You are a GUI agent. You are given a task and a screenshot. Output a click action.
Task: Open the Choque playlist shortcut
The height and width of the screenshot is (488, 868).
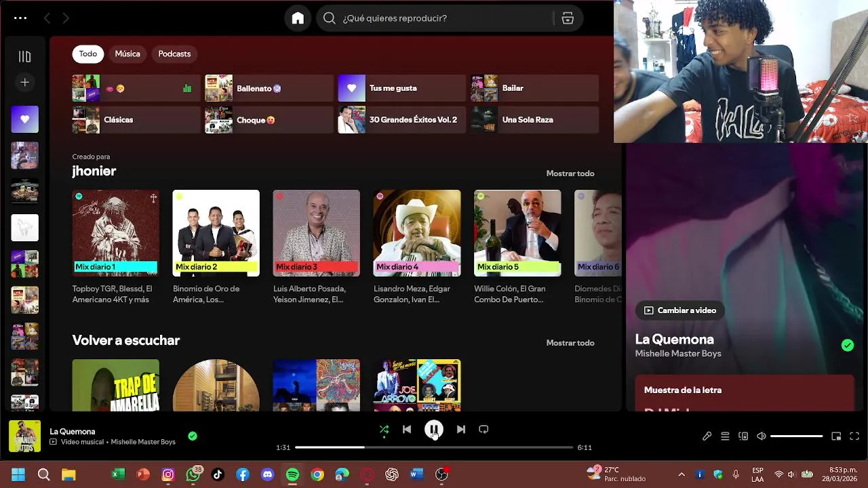(x=269, y=120)
